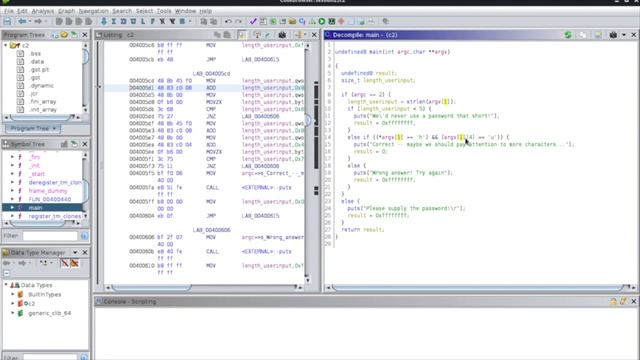
Task: Open the dropdown arrow beside the back arrow
Action: tap(30, 21)
